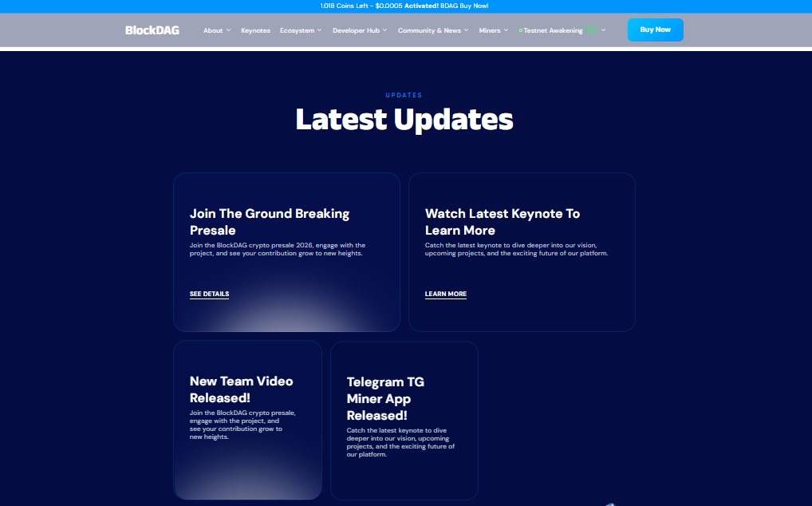The width and height of the screenshot is (812, 506).
Task: Expand the About dropdown chevron
Action: [x=229, y=30]
